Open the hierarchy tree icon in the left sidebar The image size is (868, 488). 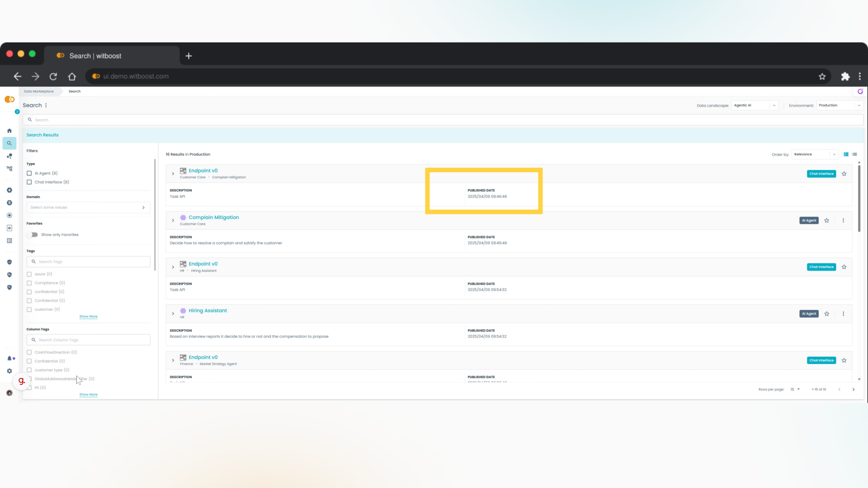click(9, 169)
